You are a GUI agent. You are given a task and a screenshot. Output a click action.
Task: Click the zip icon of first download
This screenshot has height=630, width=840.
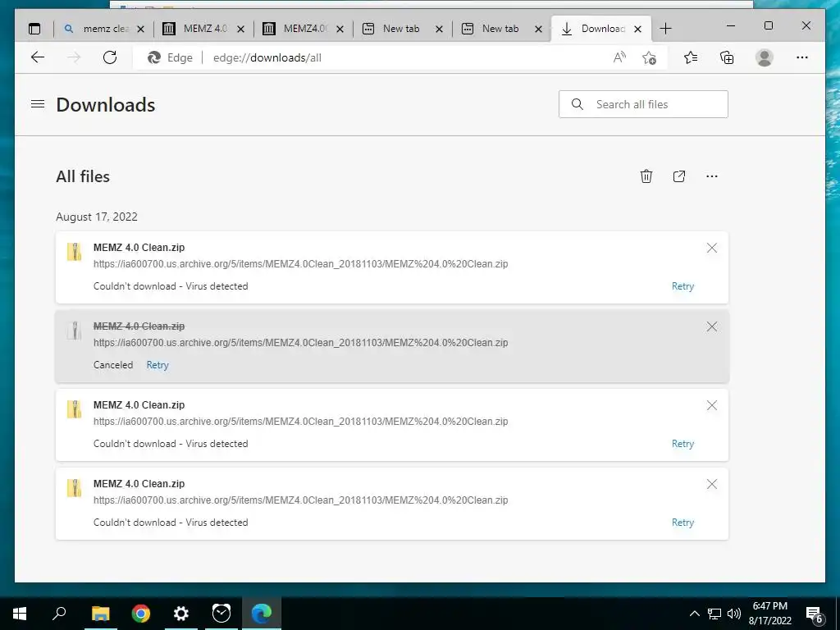[74, 252]
